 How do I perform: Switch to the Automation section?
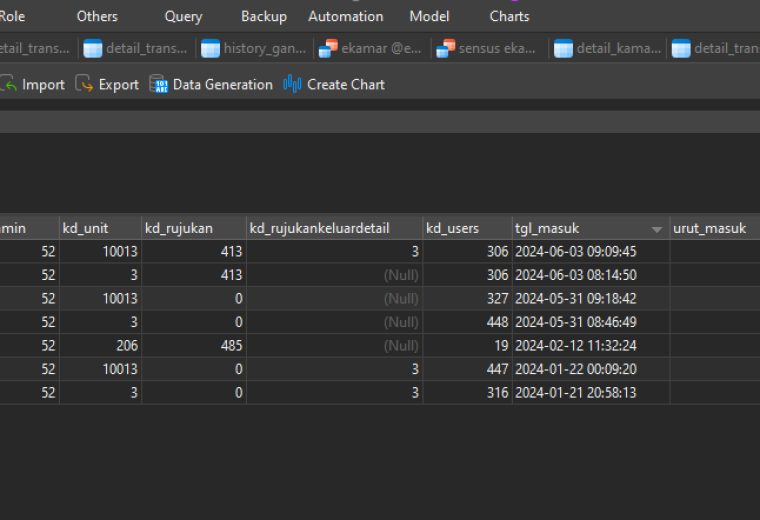346,16
